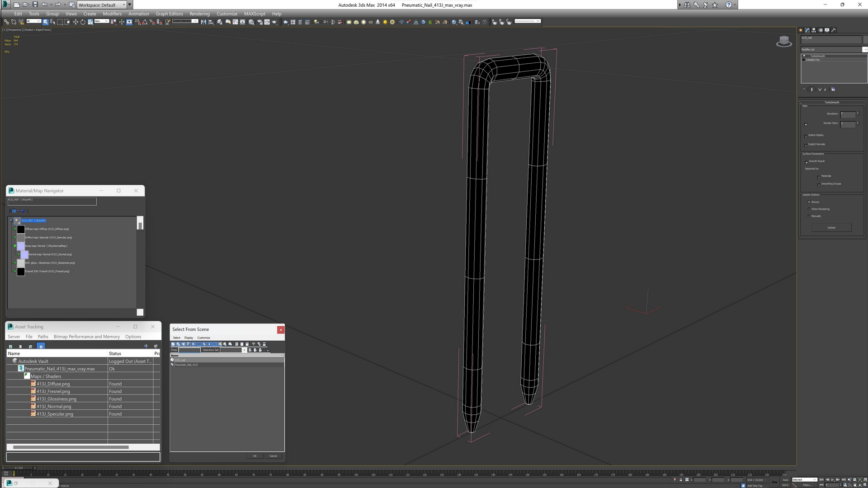Image resolution: width=868 pixels, height=488 pixels.
Task: Click the Asset Tracking horizontal scrollbar
Action: click(71, 447)
